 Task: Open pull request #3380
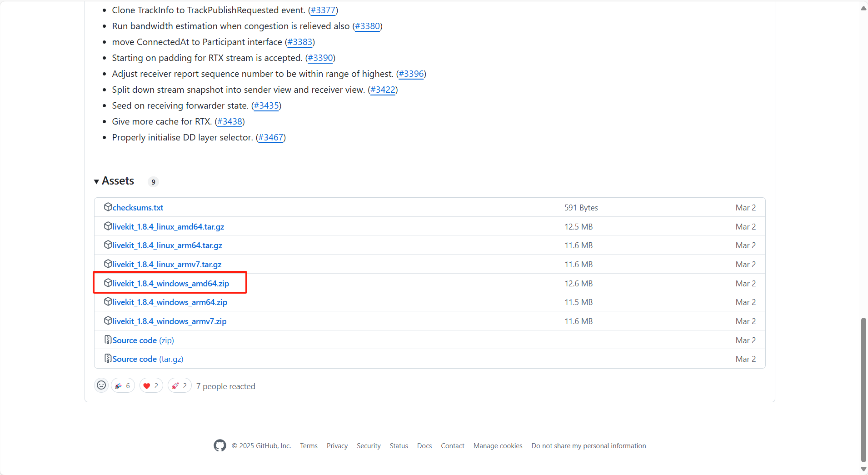click(367, 26)
